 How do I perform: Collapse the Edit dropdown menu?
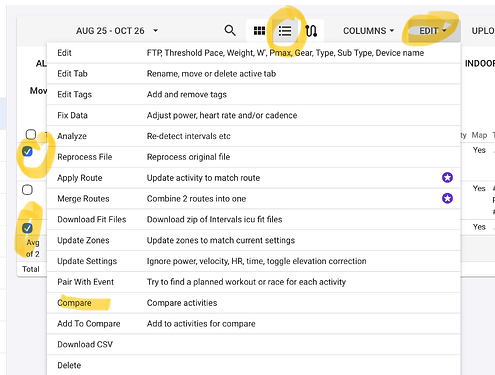click(433, 31)
